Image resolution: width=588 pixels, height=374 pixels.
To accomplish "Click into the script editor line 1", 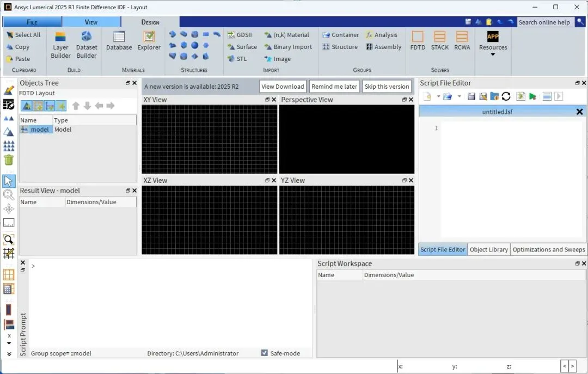I will tap(512, 128).
